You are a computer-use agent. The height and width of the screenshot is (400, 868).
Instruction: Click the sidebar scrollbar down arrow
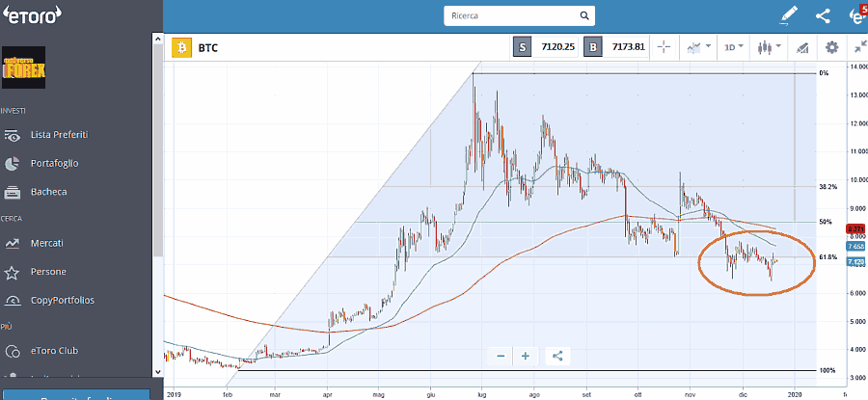[158, 370]
